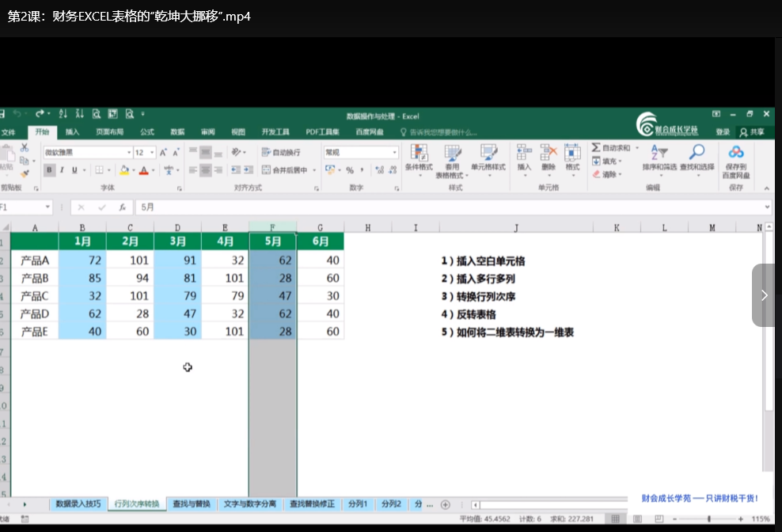This screenshot has height=532, width=782.
Task: Click the Sort Descending Z-A quick access icon
Action: (79, 114)
